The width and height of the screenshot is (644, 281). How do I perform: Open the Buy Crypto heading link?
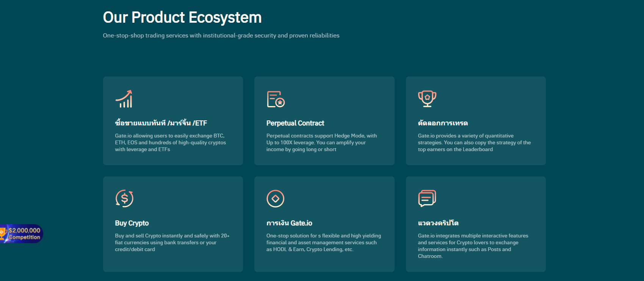point(132,223)
